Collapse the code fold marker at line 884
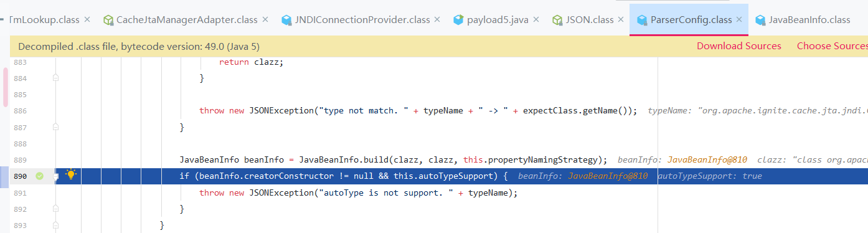 [55, 78]
